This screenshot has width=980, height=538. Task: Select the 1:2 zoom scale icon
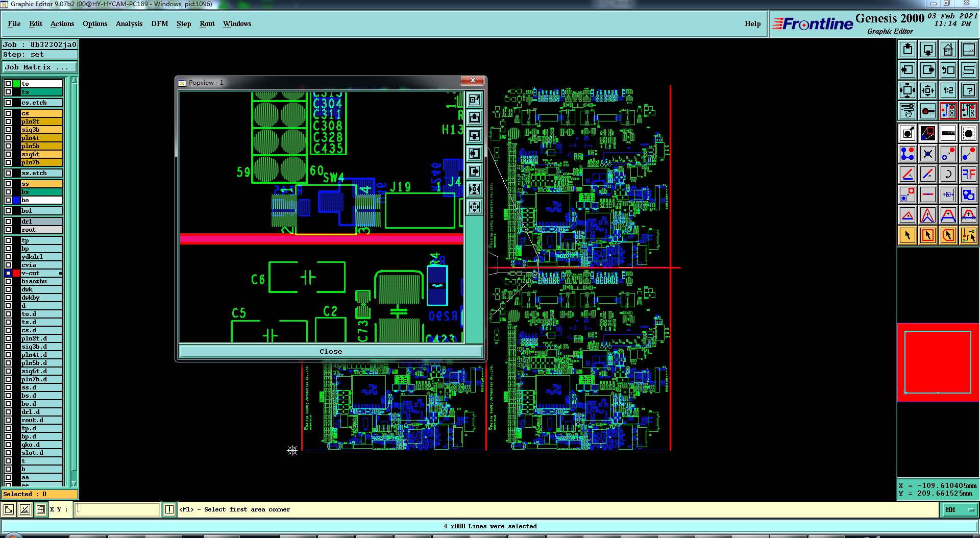tap(948, 90)
